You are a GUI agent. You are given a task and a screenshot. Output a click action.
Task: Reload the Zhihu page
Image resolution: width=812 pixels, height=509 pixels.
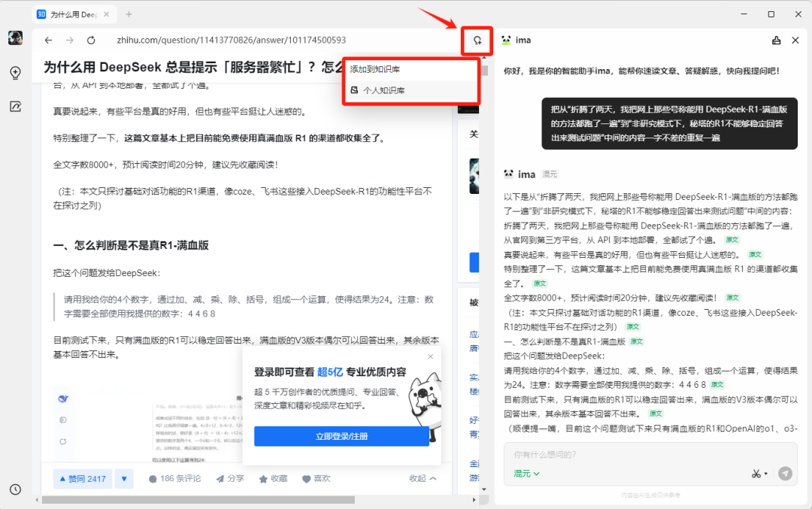pyautogui.click(x=91, y=40)
